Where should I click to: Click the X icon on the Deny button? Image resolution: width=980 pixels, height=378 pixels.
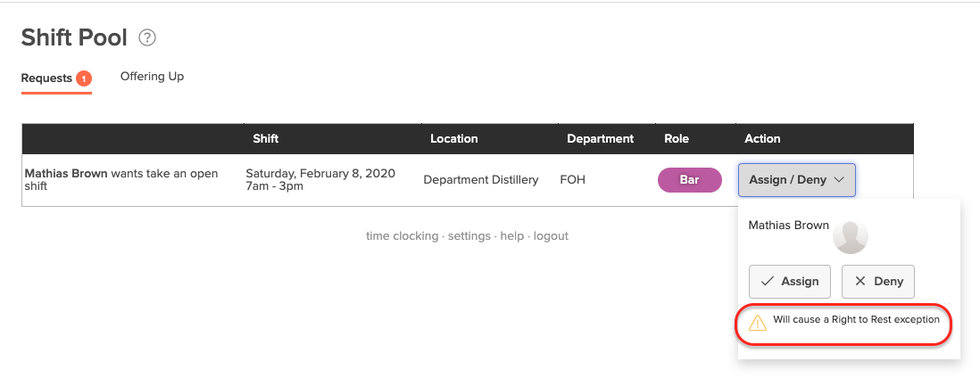[x=860, y=281]
